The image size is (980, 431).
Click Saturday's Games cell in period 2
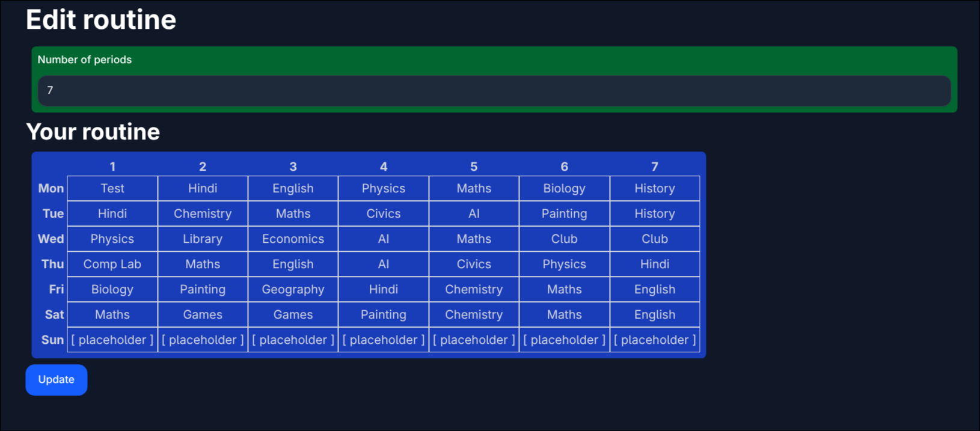[203, 314]
